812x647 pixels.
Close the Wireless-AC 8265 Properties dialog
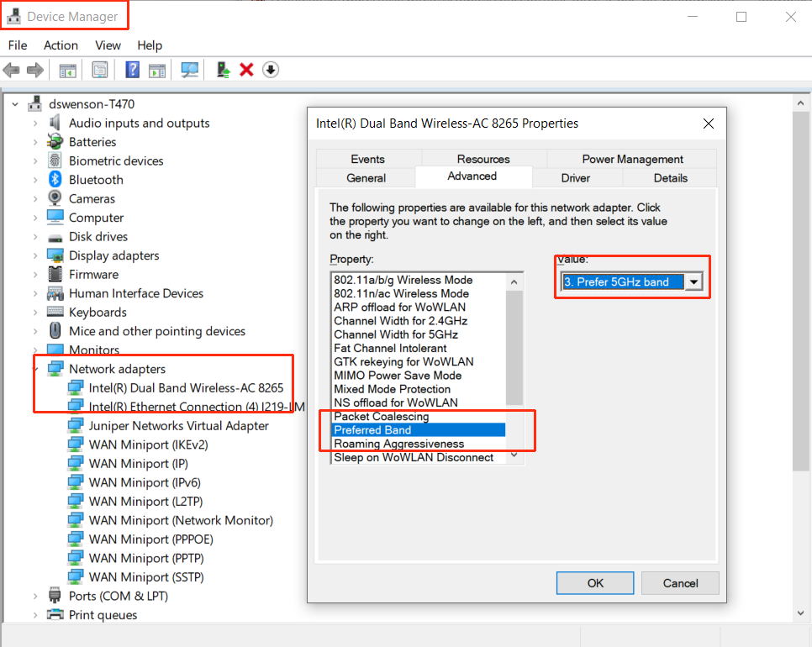709,124
